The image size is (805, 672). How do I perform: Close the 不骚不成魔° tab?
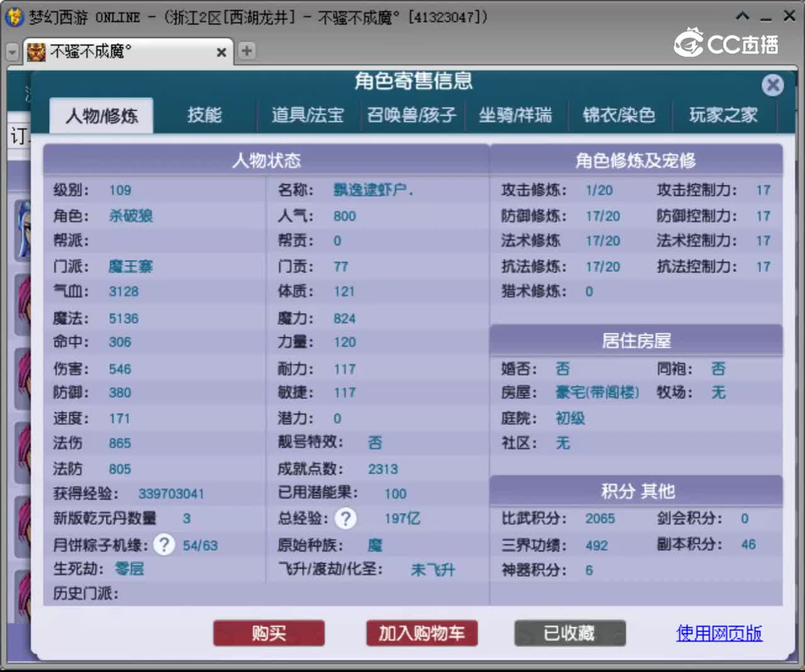[221, 52]
